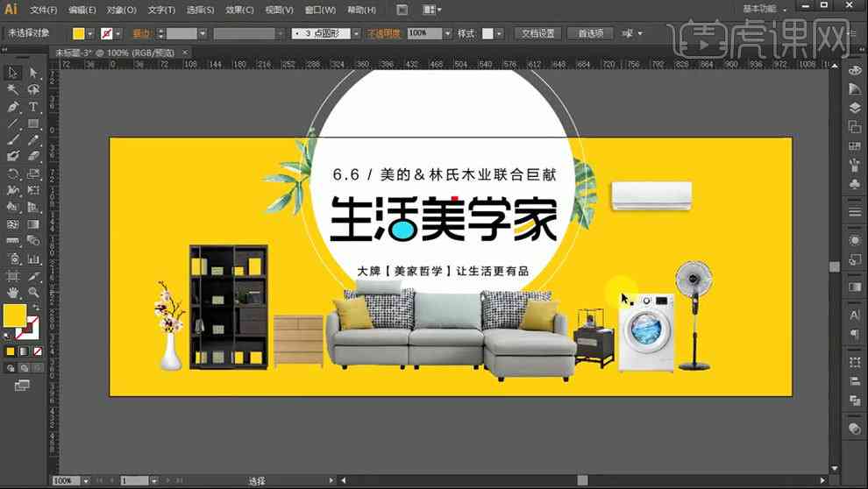
Task: Open the Stroke panel icon
Action: (x=855, y=212)
